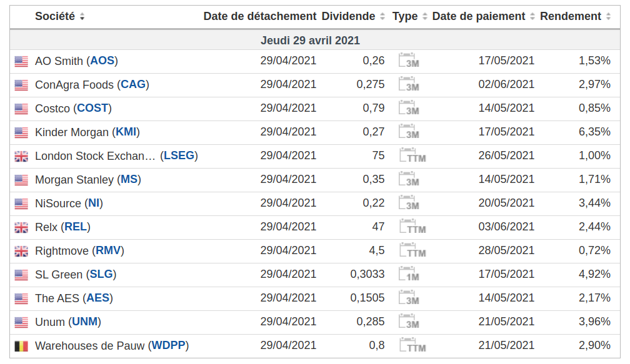
Task: Click the 3M calendar icon in Morgan Stanley row
Action: coord(409,179)
